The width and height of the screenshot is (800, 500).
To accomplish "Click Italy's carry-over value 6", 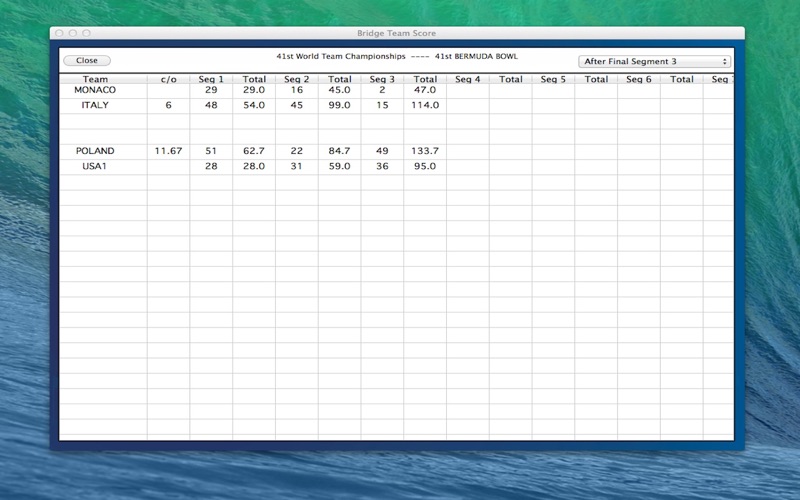I will click(x=168, y=105).
